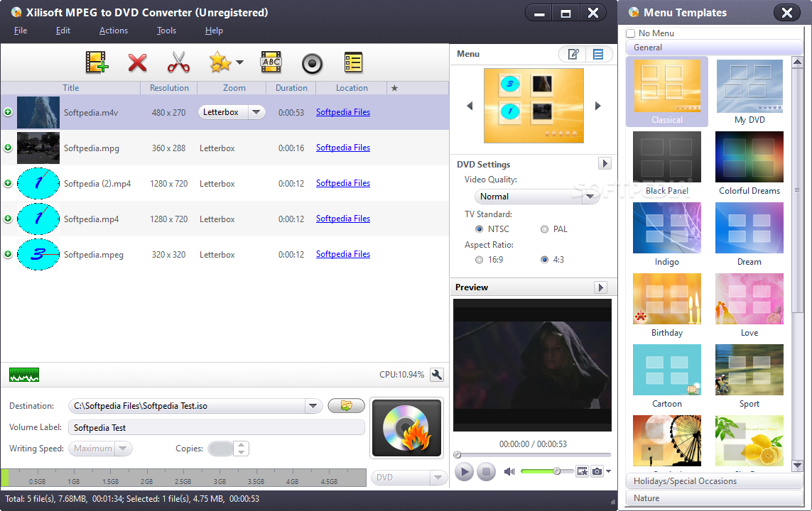
Task: Show next menu page arrow
Action: (x=597, y=106)
